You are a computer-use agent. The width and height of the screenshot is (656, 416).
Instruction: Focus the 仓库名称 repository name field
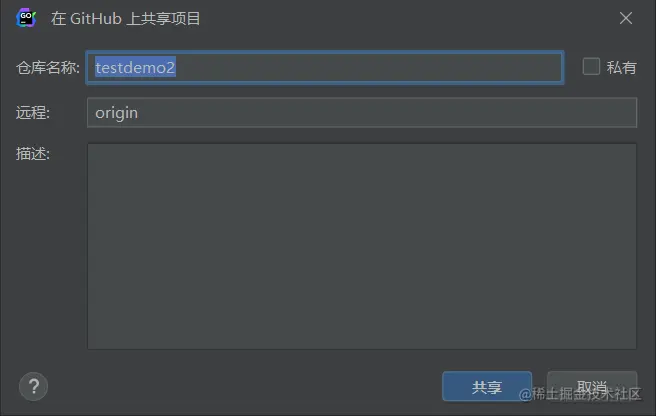[325, 67]
